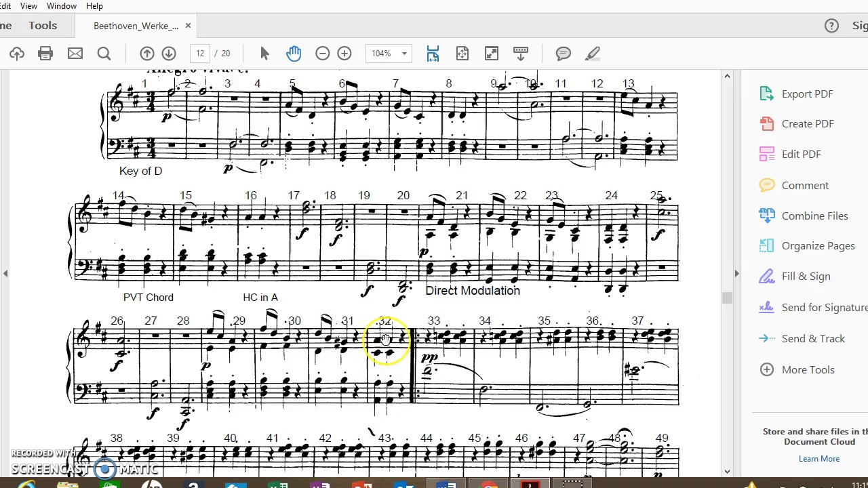Click scrollbar up arrow
868x488 pixels.
tap(727, 76)
